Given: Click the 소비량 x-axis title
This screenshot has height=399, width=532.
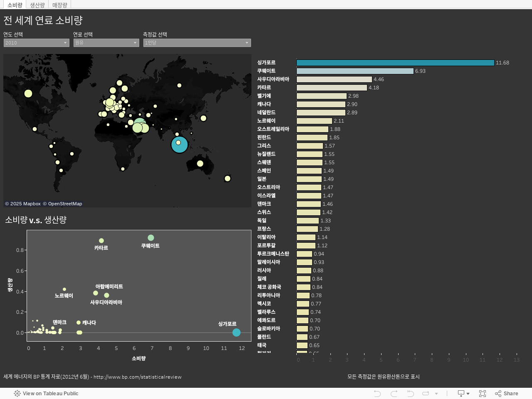Looking at the screenshot, I should pos(139,358).
